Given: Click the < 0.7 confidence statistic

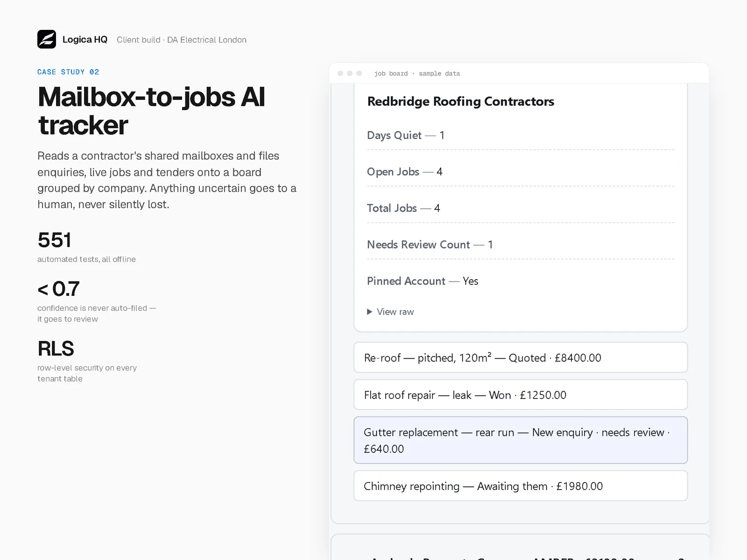Looking at the screenshot, I should pyautogui.click(x=97, y=301).
